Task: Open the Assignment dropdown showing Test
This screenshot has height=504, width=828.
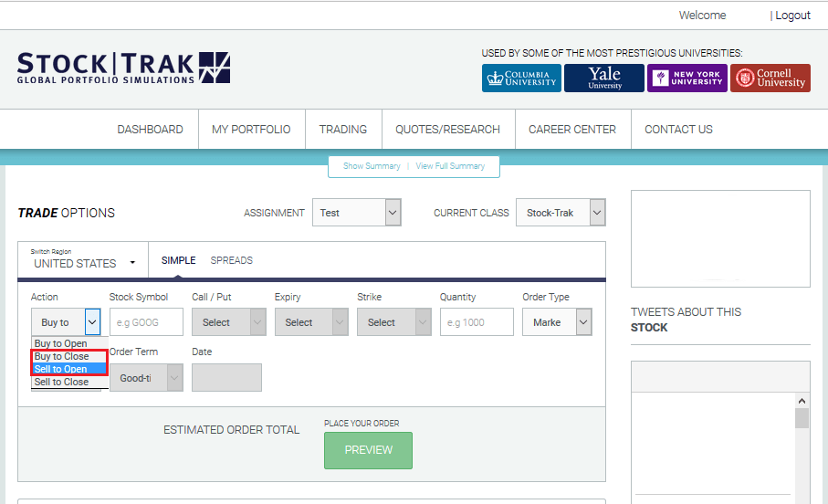Action: point(356,213)
